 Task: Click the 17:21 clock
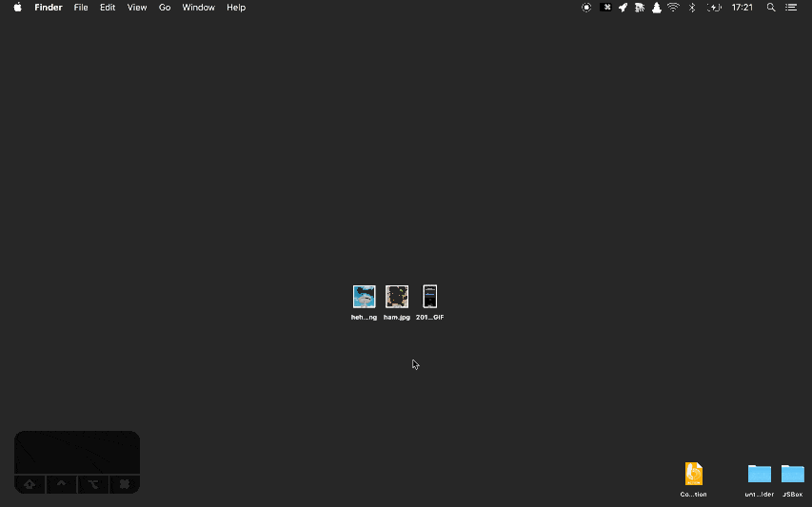click(x=743, y=8)
